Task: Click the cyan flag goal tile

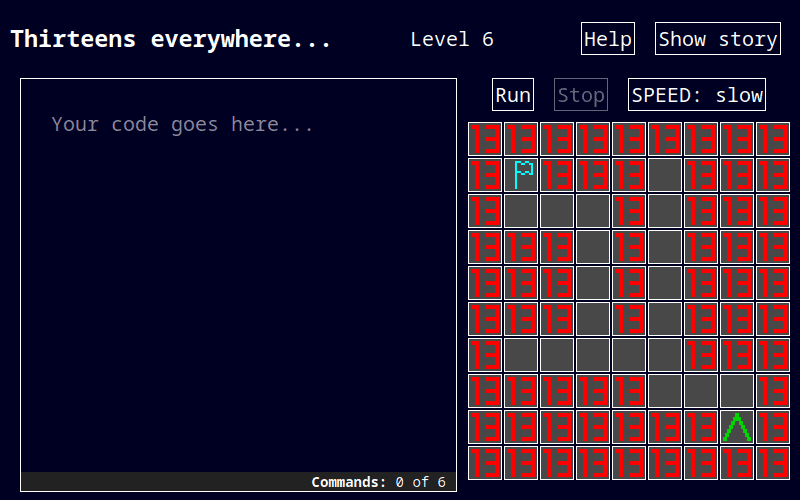Action: (521, 175)
